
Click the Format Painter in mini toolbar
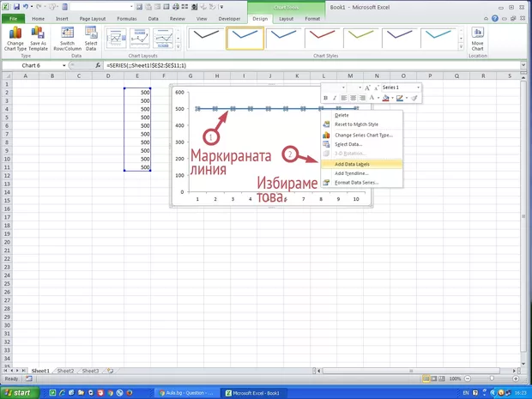(414, 99)
